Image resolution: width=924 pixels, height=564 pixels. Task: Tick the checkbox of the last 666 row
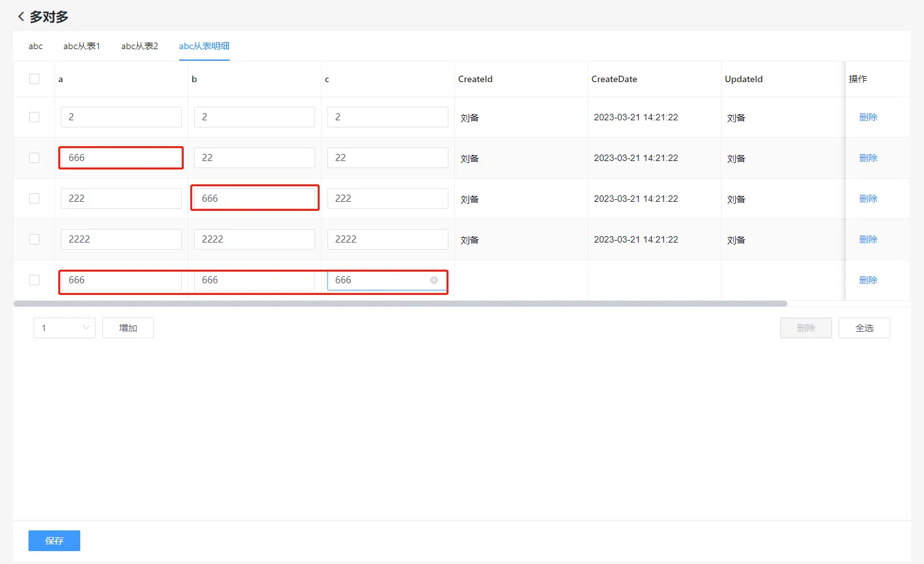(x=34, y=280)
